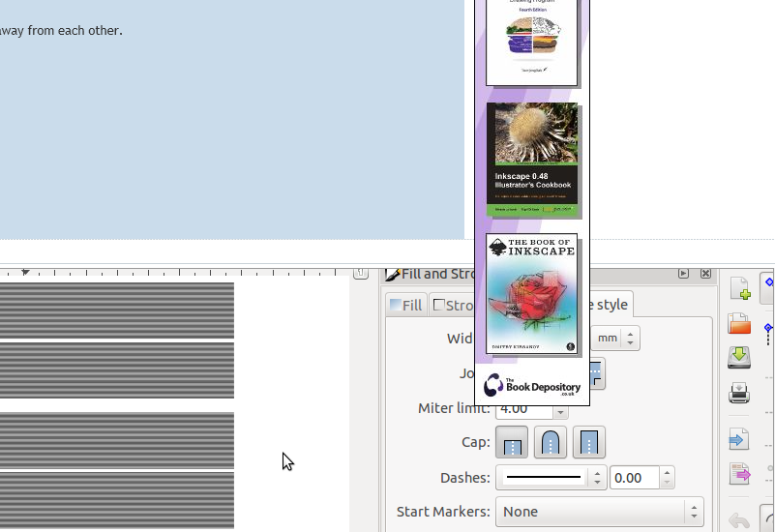The width and height of the screenshot is (775, 532).
Task: Click the Import file icon
Action: (x=740, y=440)
